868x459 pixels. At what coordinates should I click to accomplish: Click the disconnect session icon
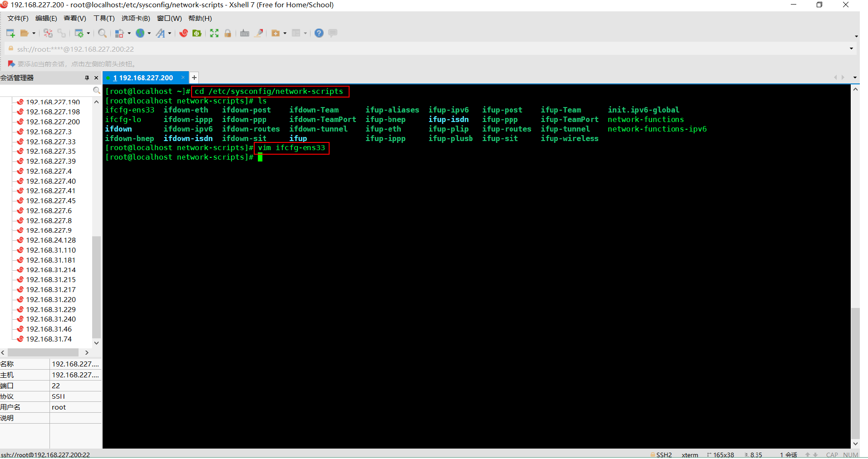[48, 33]
